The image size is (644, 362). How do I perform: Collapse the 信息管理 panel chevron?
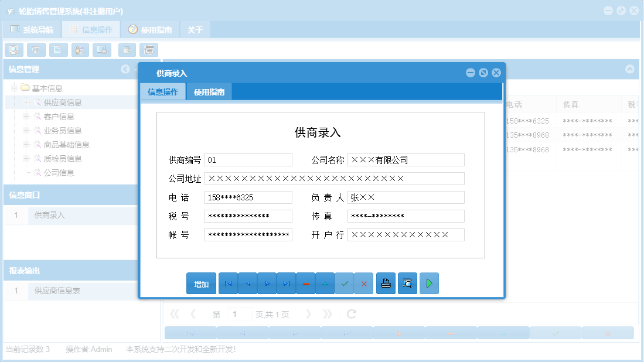point(125,69)
